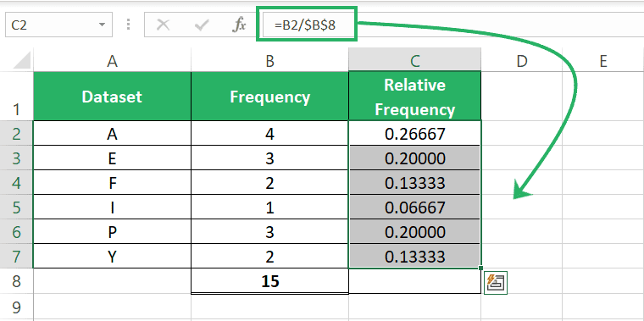Select row 7 header
Screen dimensions: 644x321
click(16, 257)
